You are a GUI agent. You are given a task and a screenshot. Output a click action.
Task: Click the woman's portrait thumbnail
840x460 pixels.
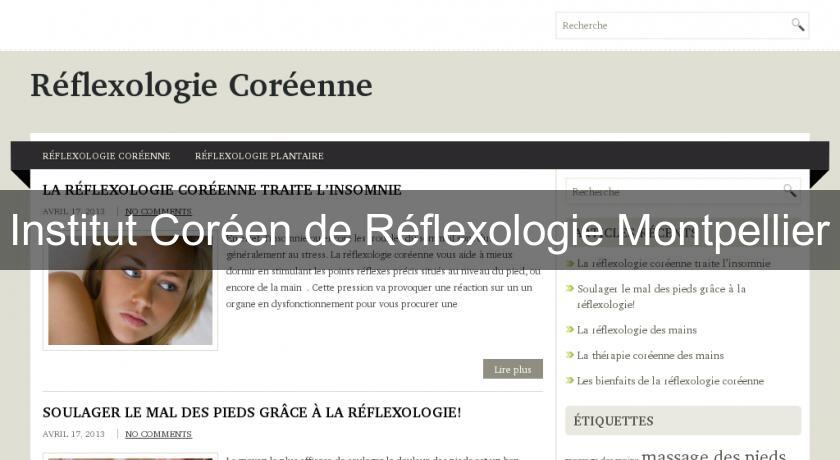tap(130, 293)
